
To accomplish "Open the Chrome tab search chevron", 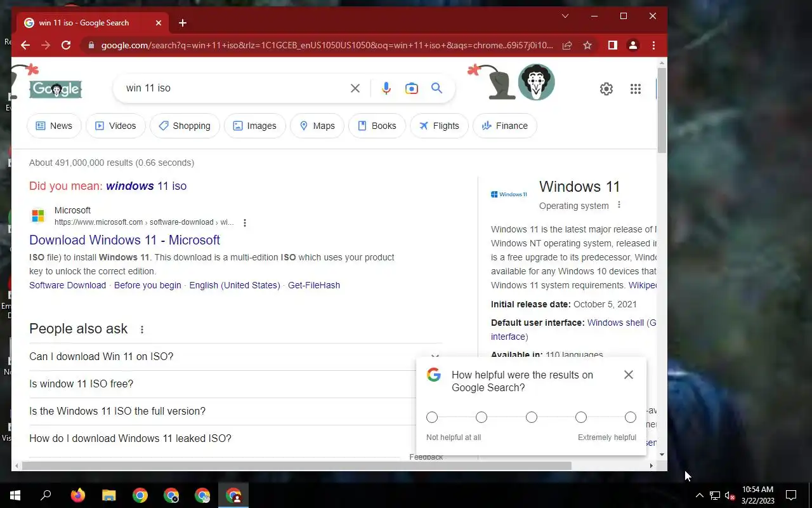I will click(565, 16).
